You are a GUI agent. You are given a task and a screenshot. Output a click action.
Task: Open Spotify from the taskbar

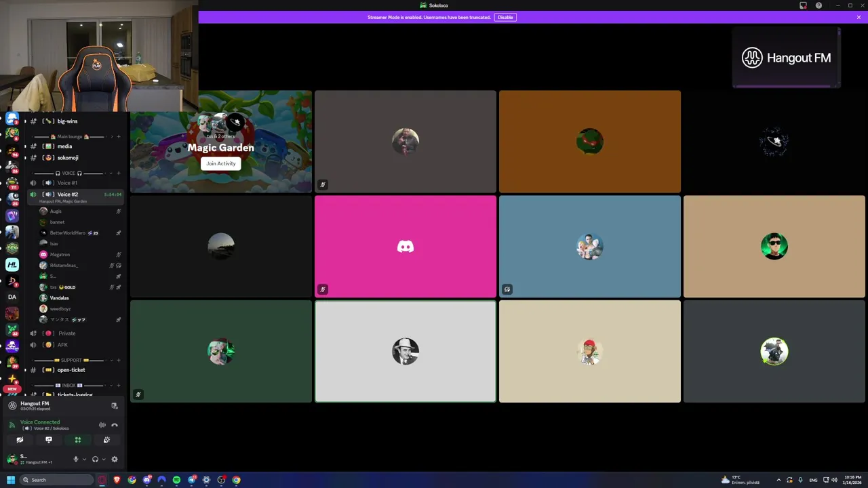click(x=176, y=480)
